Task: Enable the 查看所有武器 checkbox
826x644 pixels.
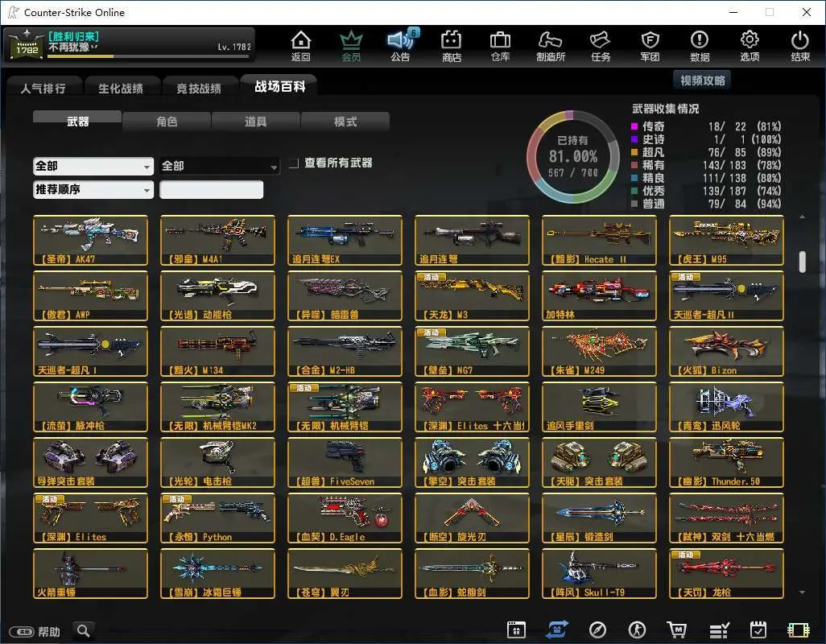Action: coord(294,163)
